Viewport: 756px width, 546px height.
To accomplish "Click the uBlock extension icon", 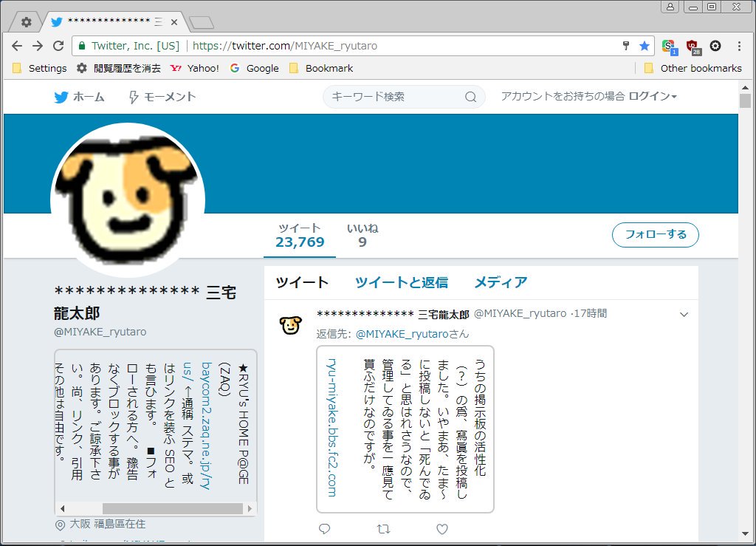I will pyautogui.click(x=693, y=47).
